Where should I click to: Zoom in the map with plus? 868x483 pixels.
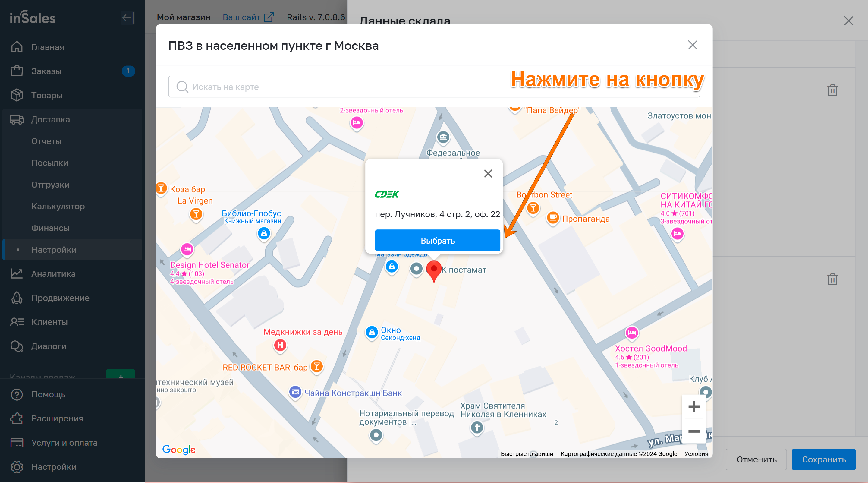tap(693, 406)
